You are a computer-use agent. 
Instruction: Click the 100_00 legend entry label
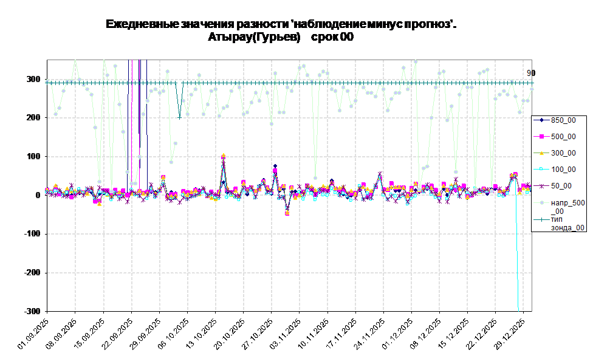tap(563, 170)
